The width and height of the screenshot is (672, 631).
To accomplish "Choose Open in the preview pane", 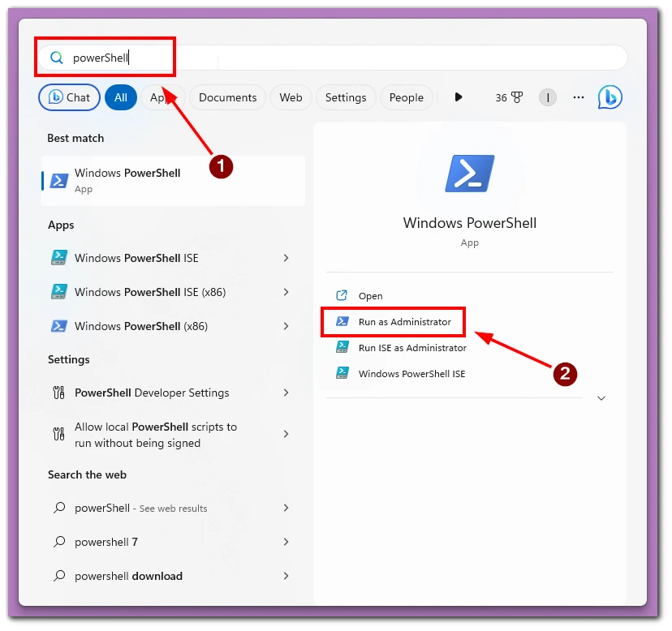I will pyautogui.click(x=370, y=296).
